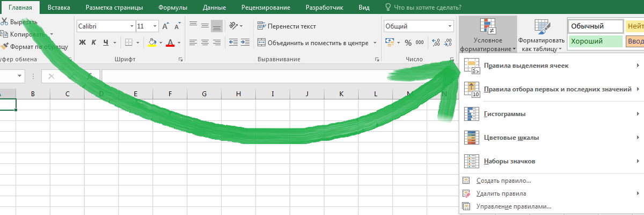The width and height of the screenshot is (644, 215).
Task: Open the Форматировать как таблицу dropdown
Action: click(542, 35)
